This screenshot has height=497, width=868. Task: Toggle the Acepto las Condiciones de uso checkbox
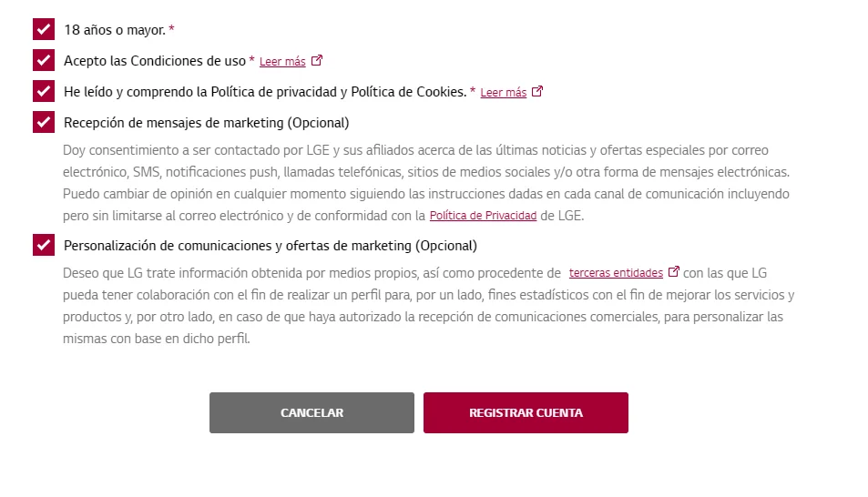coord(44,60)
